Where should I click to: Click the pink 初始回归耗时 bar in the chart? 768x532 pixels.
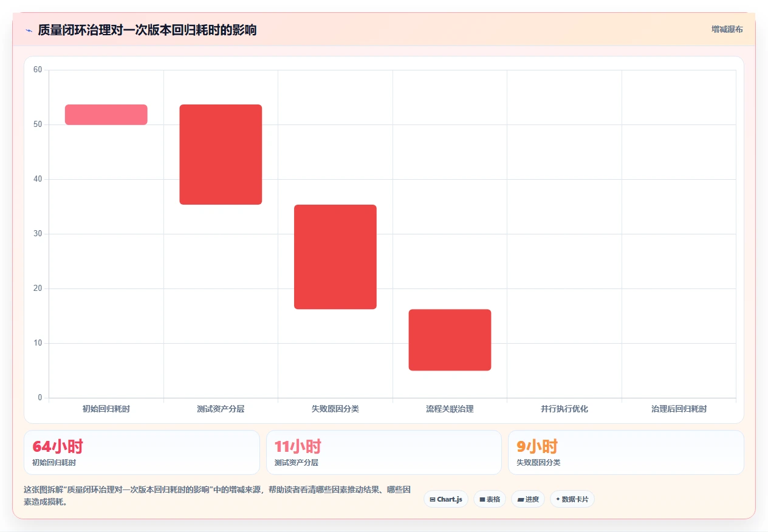click(x=106, y=115)
